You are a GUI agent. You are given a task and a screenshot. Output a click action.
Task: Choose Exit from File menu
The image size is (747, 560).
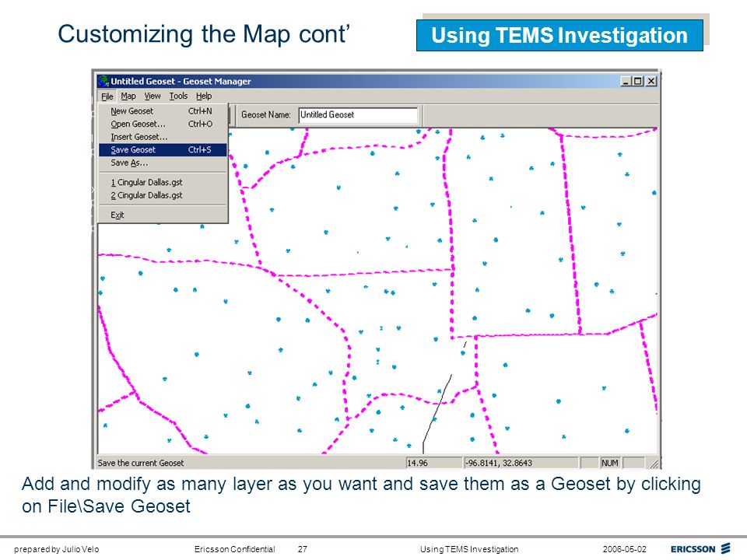(163, 215)
